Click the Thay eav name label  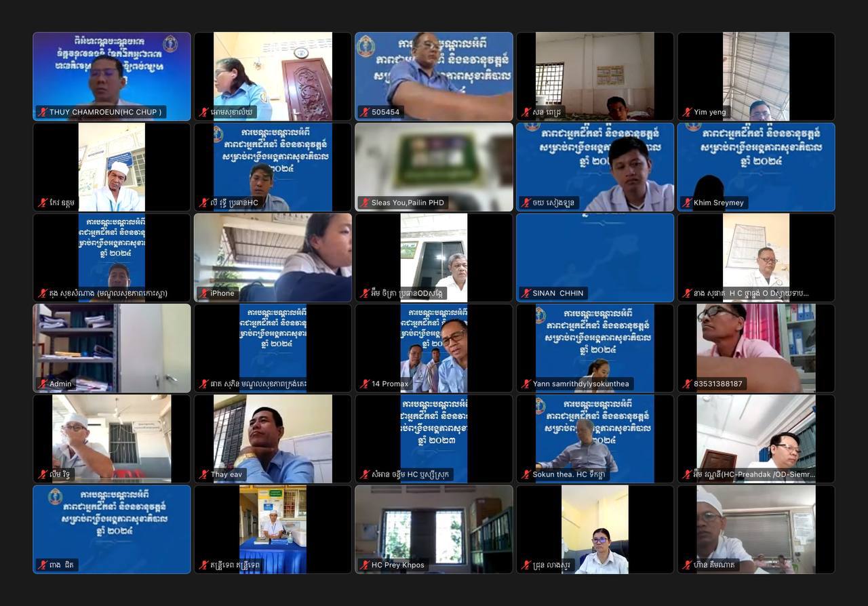(226, 474)
